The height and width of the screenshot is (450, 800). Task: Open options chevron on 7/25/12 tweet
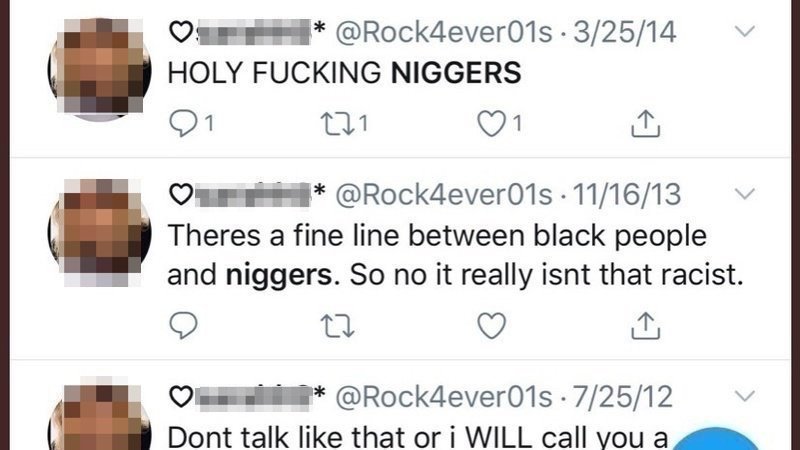coord(745,396)
